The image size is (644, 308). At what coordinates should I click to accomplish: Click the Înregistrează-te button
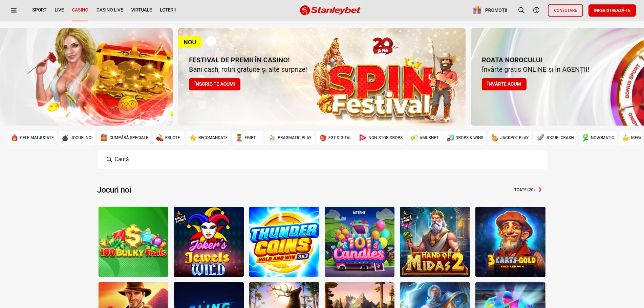[x=612, y=10]
